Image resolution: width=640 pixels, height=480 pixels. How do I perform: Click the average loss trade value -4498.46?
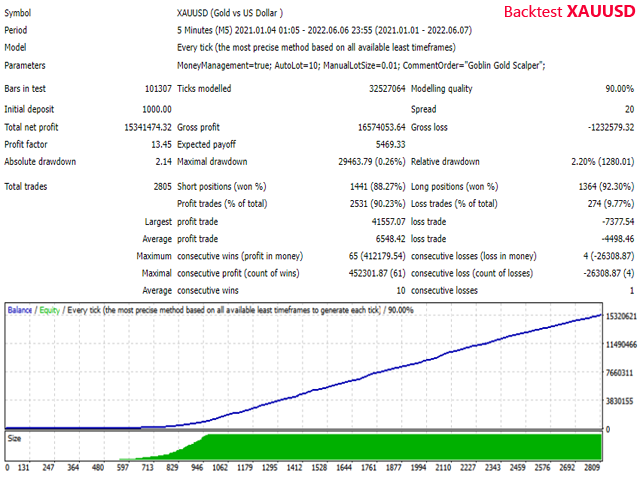[618, 239]
